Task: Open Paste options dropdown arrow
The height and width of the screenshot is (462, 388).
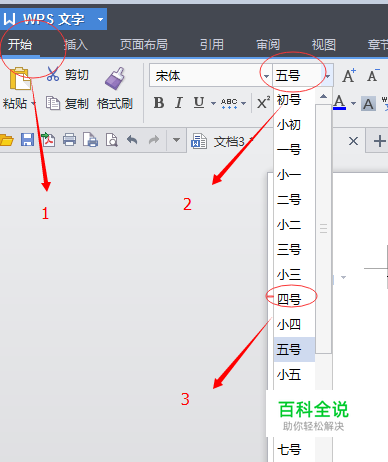Action: click(33, 104)
